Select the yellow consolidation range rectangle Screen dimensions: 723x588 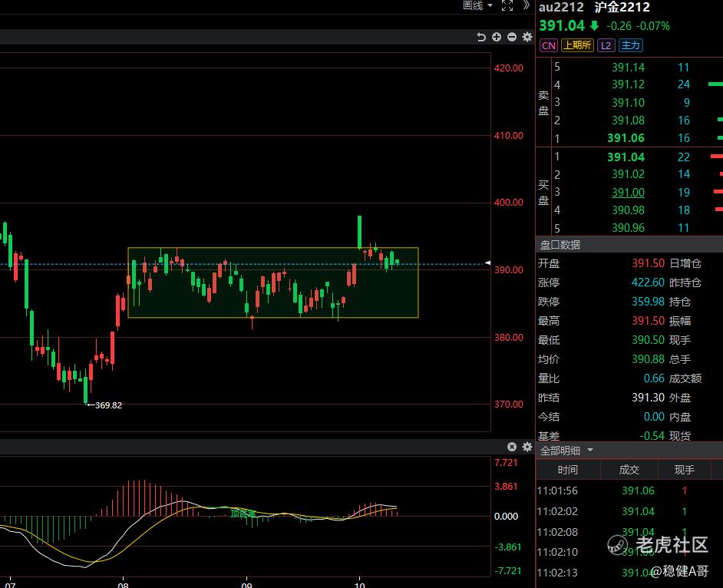pos(273,282)
